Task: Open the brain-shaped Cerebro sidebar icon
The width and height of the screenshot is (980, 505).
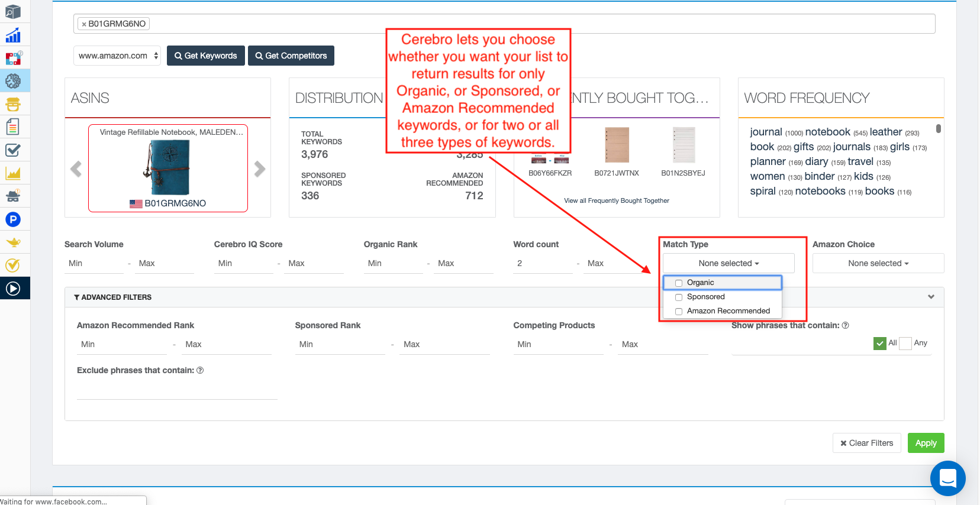Action: (x=13, y=81)
